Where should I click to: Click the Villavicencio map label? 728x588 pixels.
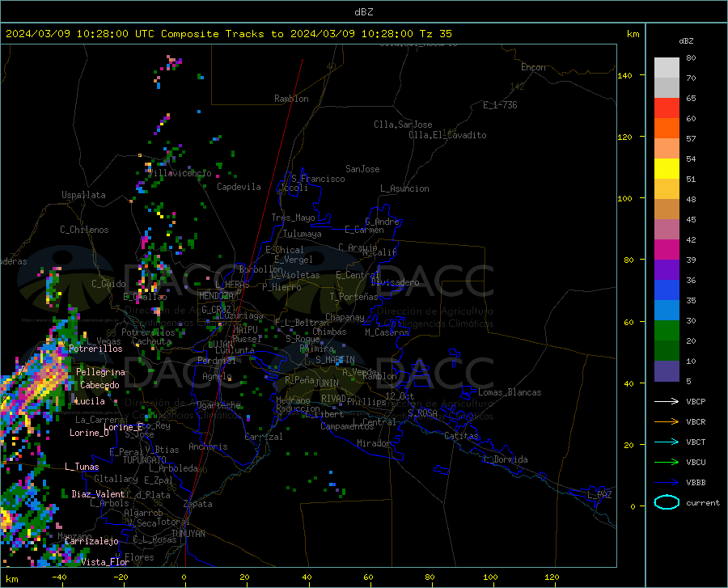coord(180,173)
